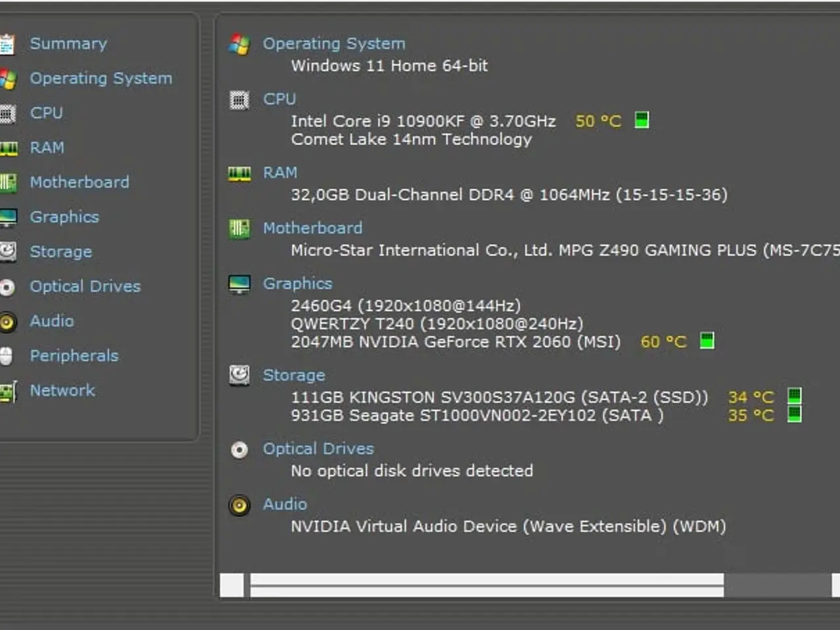Click the Kingston SSD temperature indicator icon
The width and height of the screenshot is (840, 630).
794,396
